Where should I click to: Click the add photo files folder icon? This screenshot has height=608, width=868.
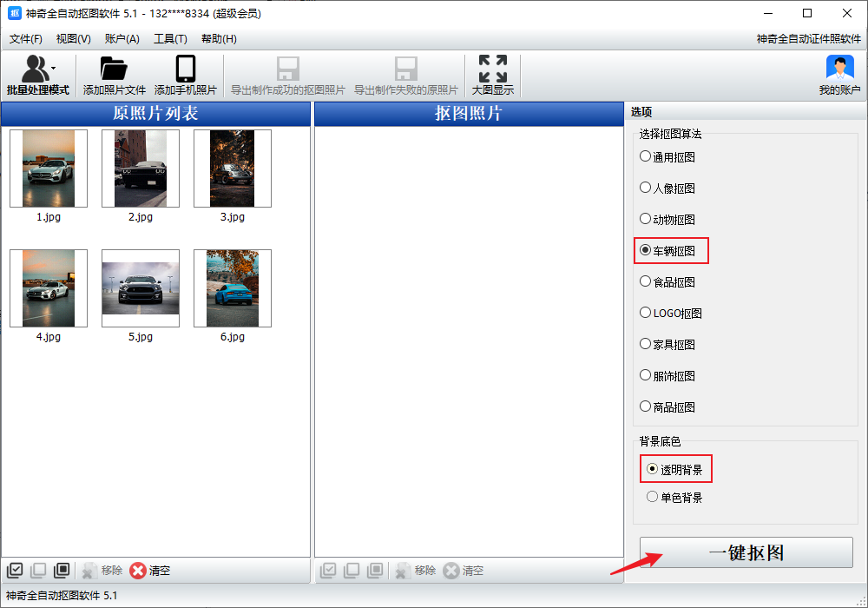point(114,69)
